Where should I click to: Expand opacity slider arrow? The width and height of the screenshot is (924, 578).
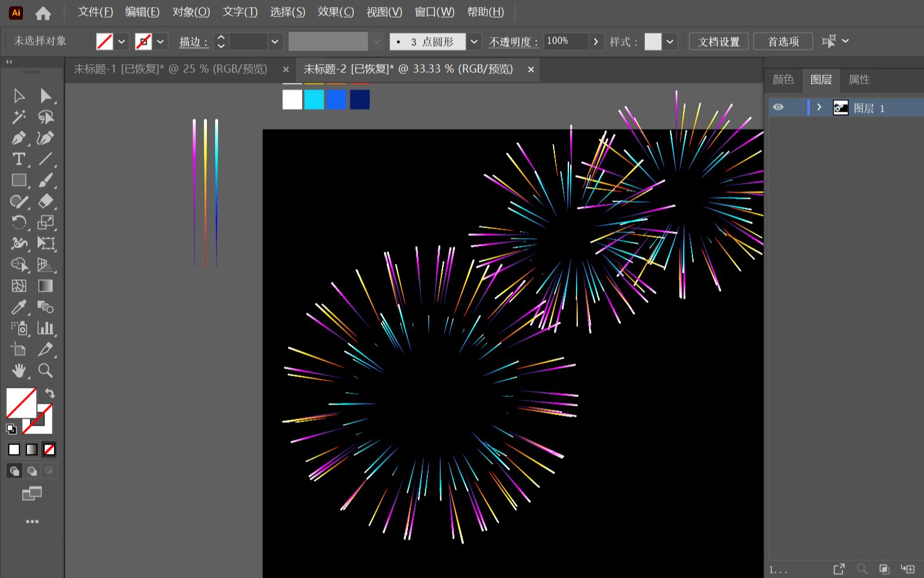[x=596, y=42]
